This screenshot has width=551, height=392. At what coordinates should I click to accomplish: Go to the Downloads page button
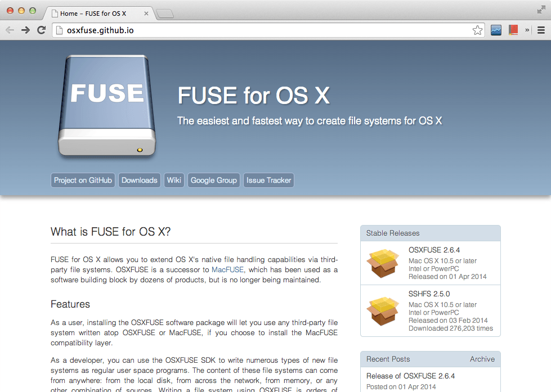click(x=140, y=180)
